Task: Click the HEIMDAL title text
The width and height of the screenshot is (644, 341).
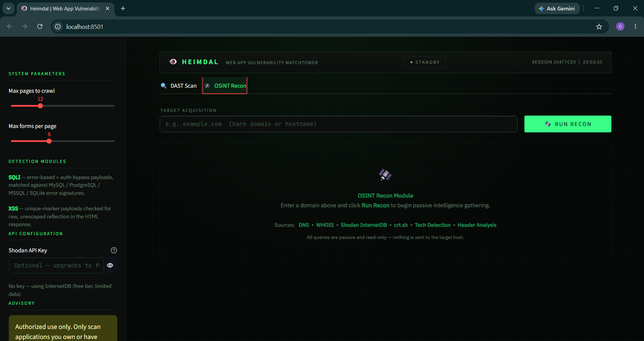Action: pyautogui.click(x=200, y=62)
